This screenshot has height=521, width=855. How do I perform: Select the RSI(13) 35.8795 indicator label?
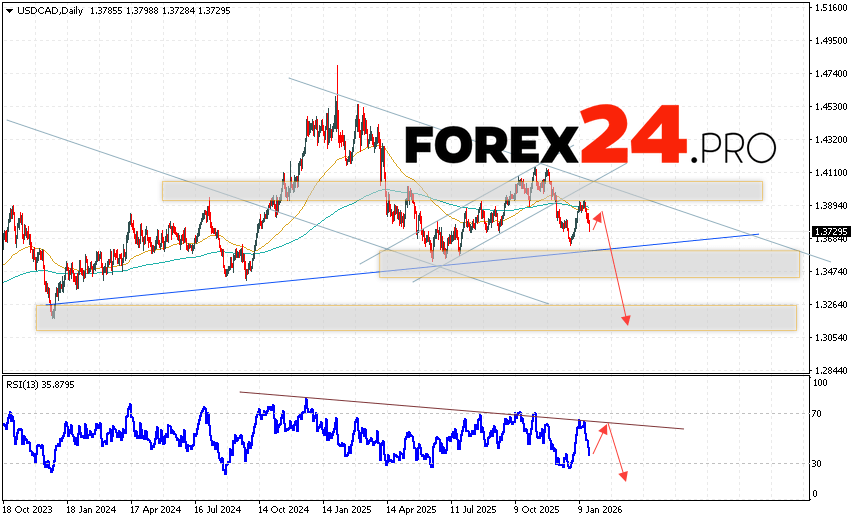40,385
